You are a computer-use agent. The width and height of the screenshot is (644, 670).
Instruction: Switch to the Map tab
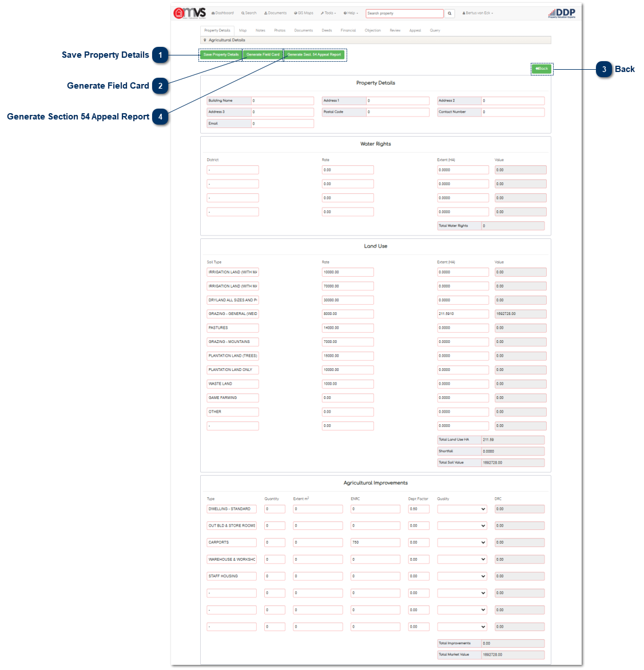(x=243, y=30)
